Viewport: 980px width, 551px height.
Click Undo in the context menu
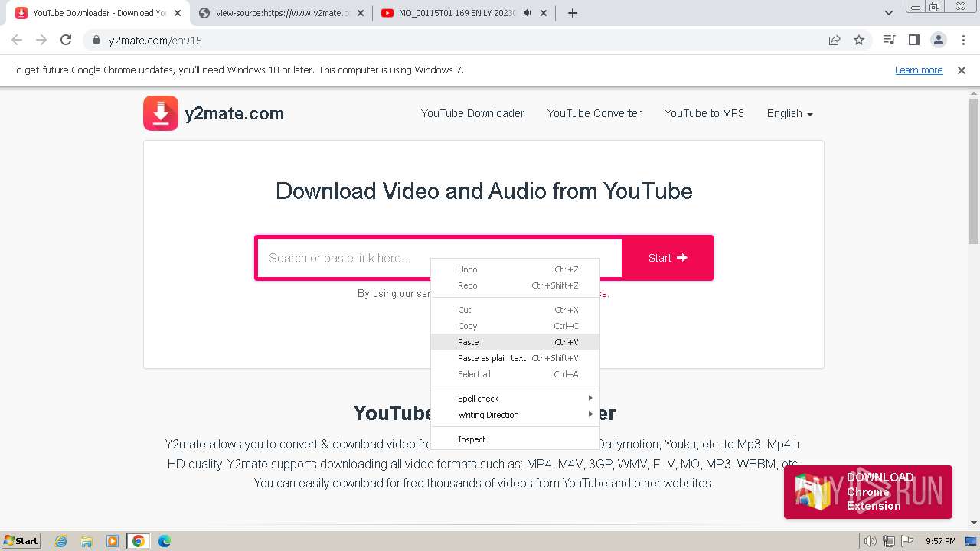click(x=515, y=269)
